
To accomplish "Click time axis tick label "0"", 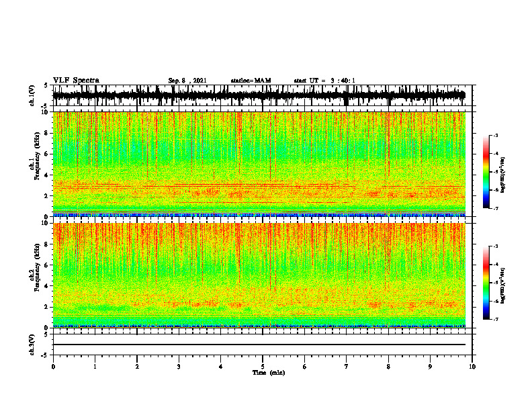I will pyautogui.click(x=53, y=367).
